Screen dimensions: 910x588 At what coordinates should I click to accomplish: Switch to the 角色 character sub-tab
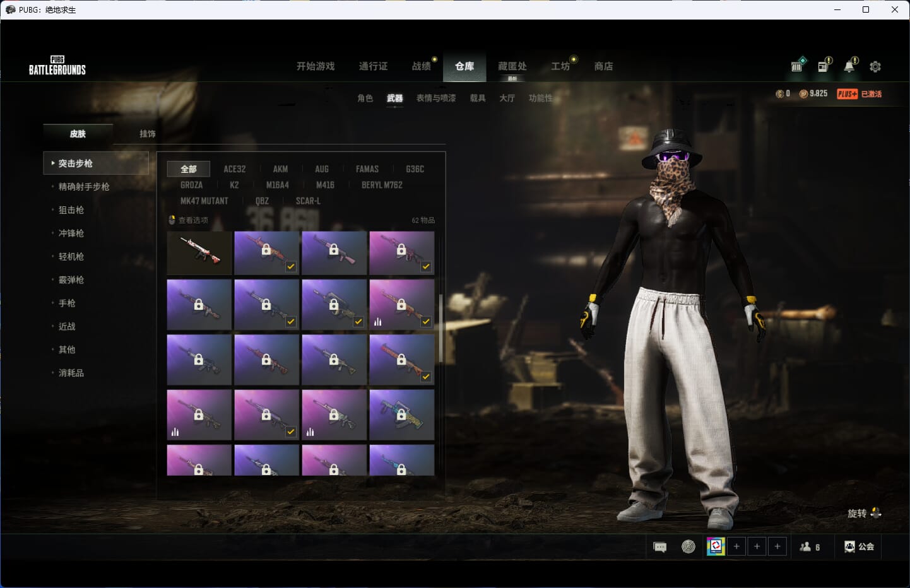click(x=365, y=98)
